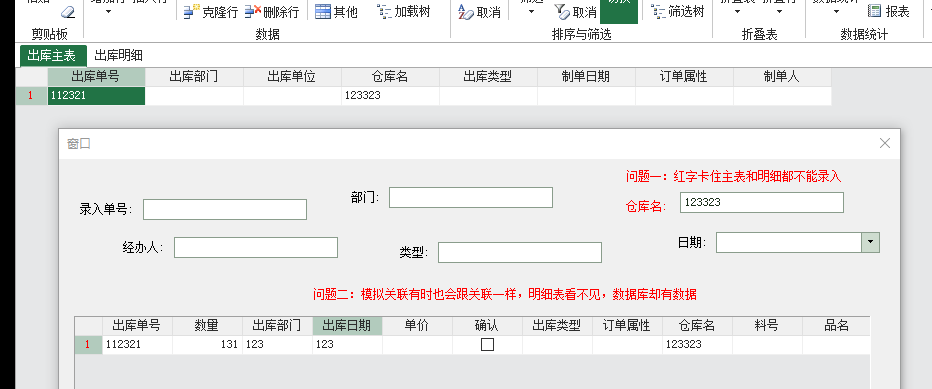The image size is (932, 389).
Task: Select 出库部门 header in dialog detail grid
Action: [x=278, y=326]
